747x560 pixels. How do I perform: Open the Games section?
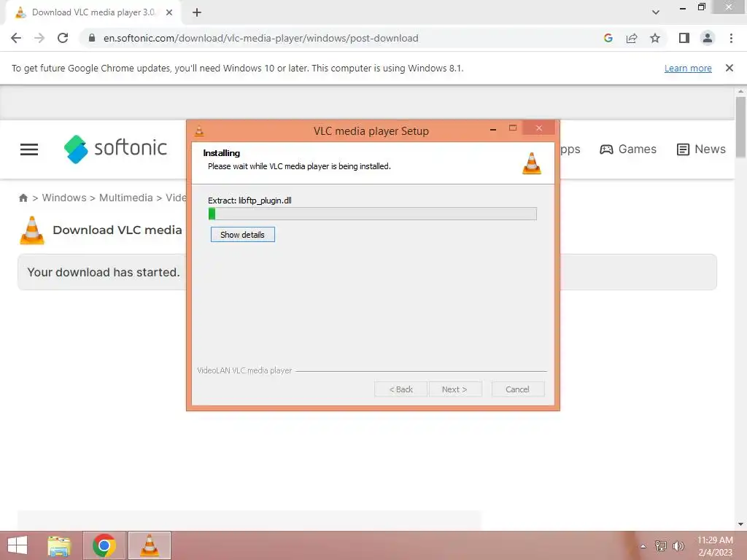628,149
